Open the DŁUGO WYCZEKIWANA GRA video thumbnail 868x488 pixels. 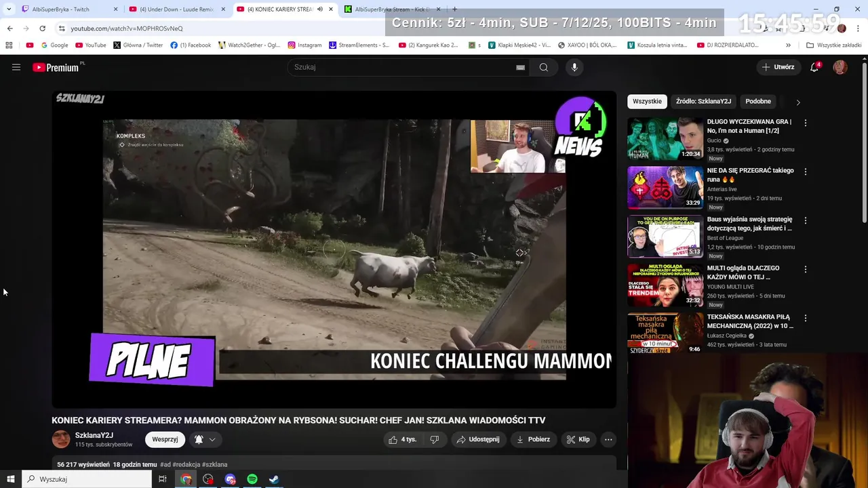[x=665, y=139]
